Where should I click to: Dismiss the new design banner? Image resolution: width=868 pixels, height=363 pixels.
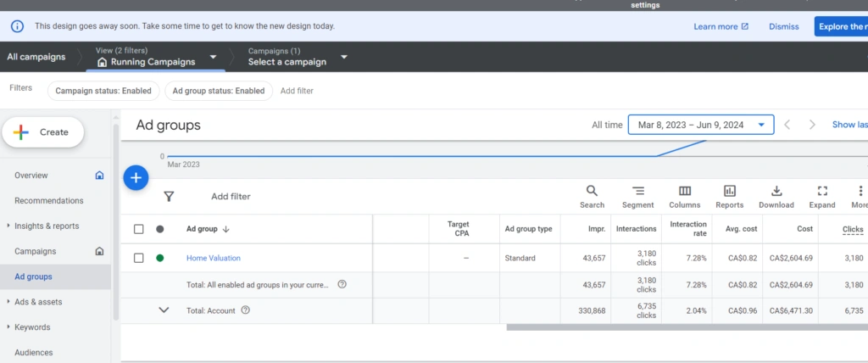tap(783, 26)
